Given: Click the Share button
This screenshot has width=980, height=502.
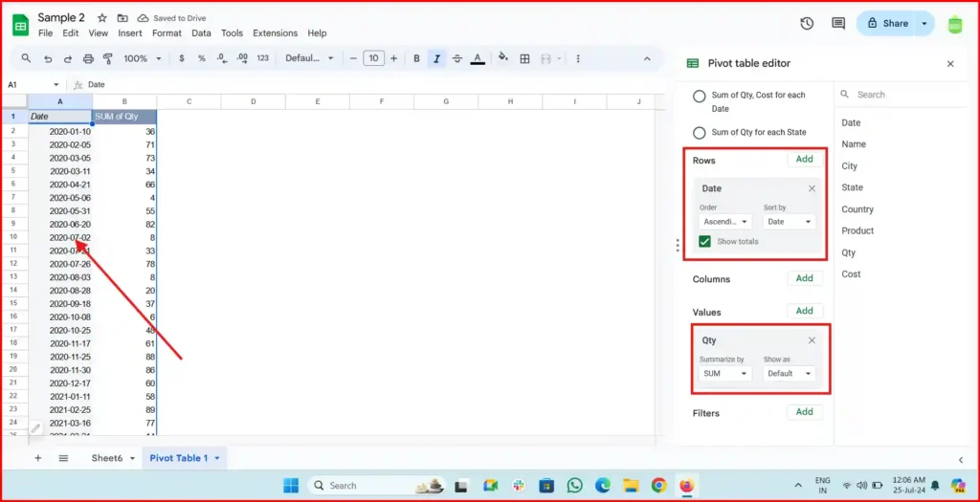Looking at the screenshot, I should point(887,24).
